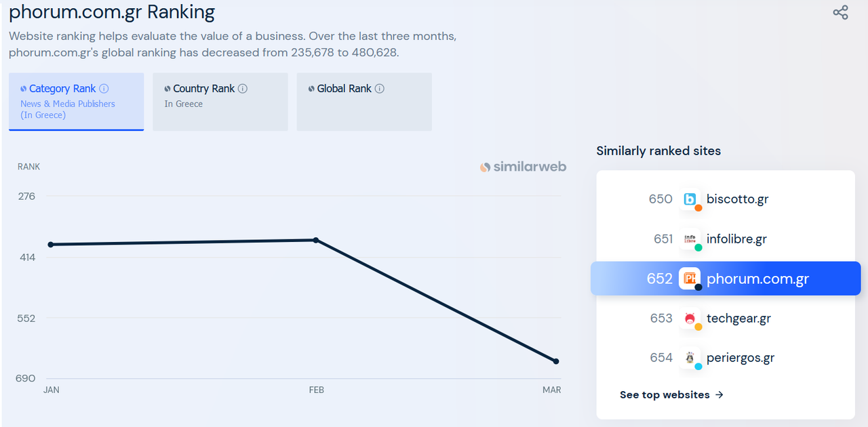The image size is (868, 427).
Task: Click the phorum.com.gr site logo
Action: click(690, 279)
